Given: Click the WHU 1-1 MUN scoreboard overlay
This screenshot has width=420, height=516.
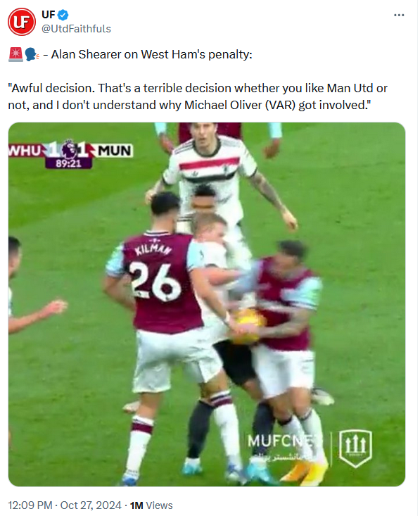Looking at the screenshot, I should coord(71,154).
